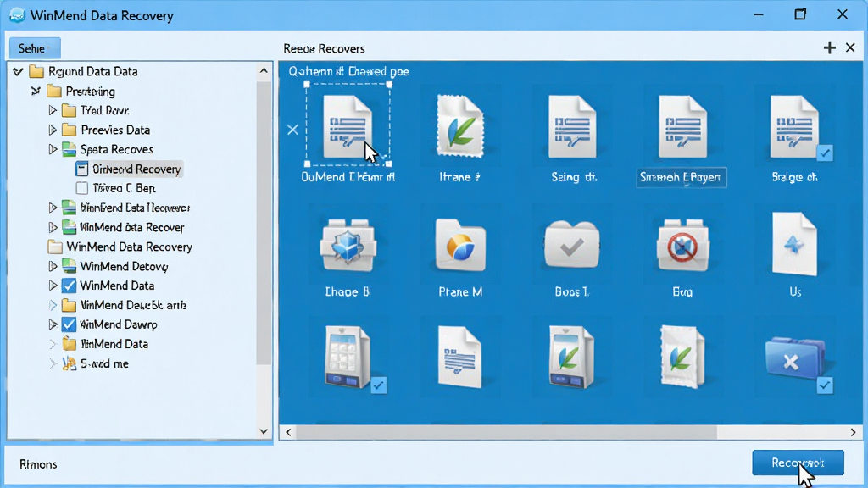The height and width of the screenshot is (488, 868).
Task: Toggle checkmark on Sralge file
Action: 825,152
